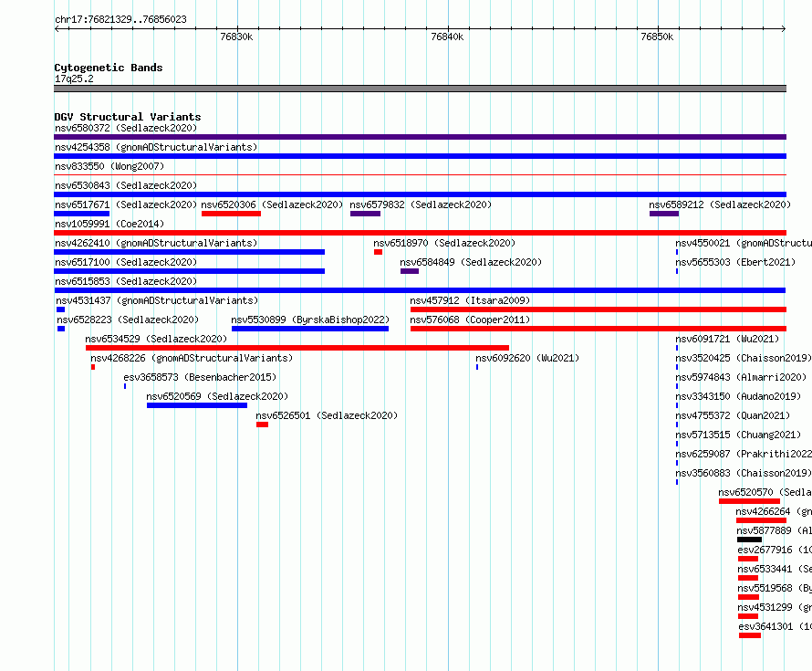Click the DGV Structural Variants track title

tap(128, 117)
